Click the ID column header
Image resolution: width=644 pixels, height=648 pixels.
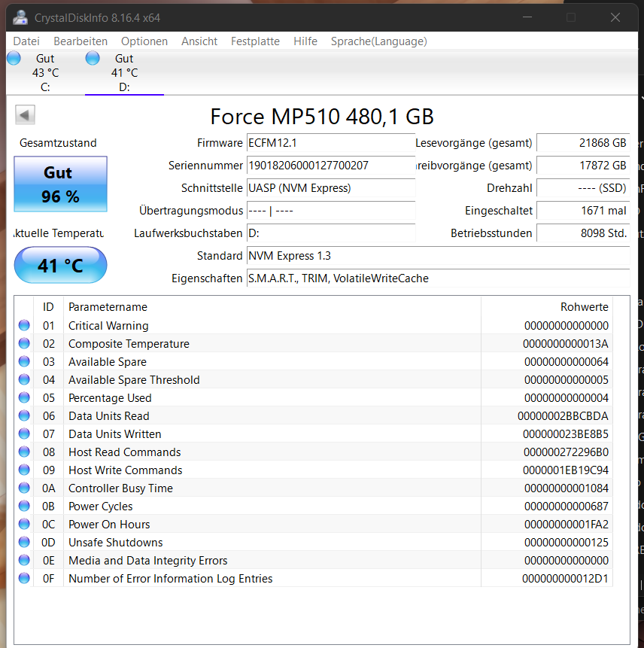click(x=48, y=307)
